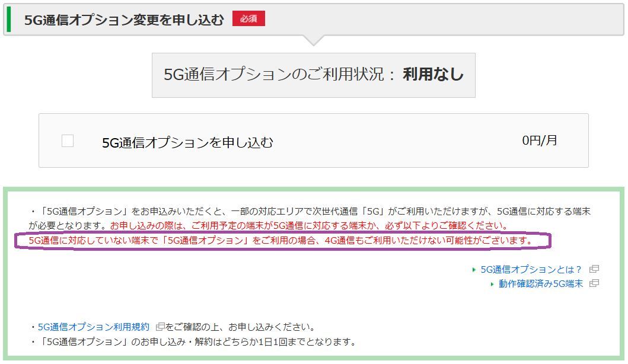Click green arrow before 5G通信オプションとは？
The width and height of the screenshot is (628, 364).
coord(474,270)
